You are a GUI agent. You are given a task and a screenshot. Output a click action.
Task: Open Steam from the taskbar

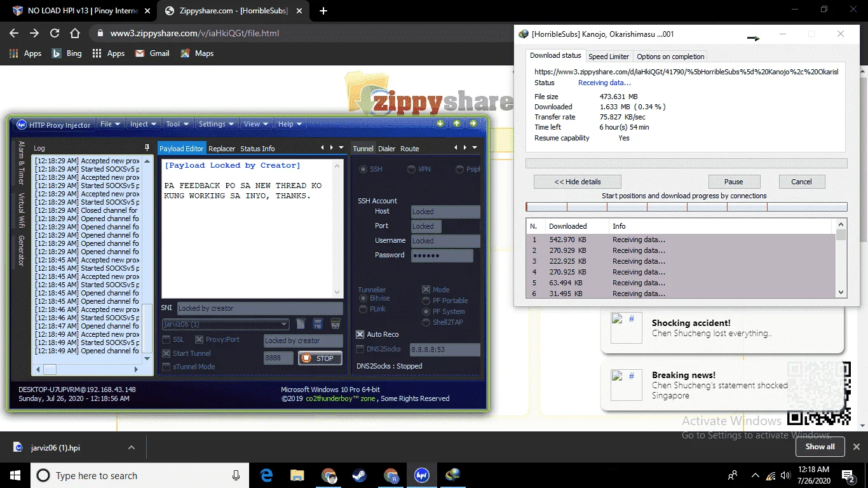click(x=360, y=475)
